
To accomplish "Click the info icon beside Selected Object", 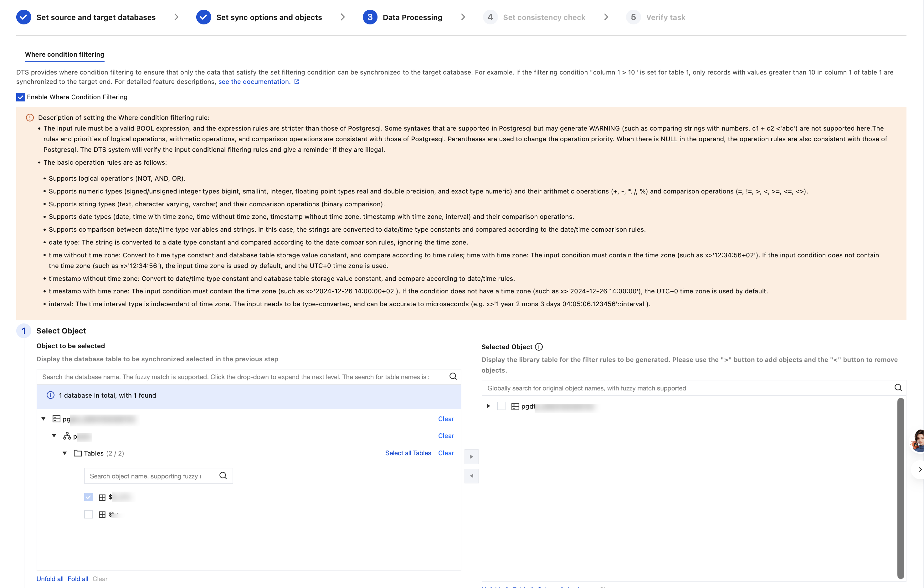I will pyautogui.click(x=539, y=347).
